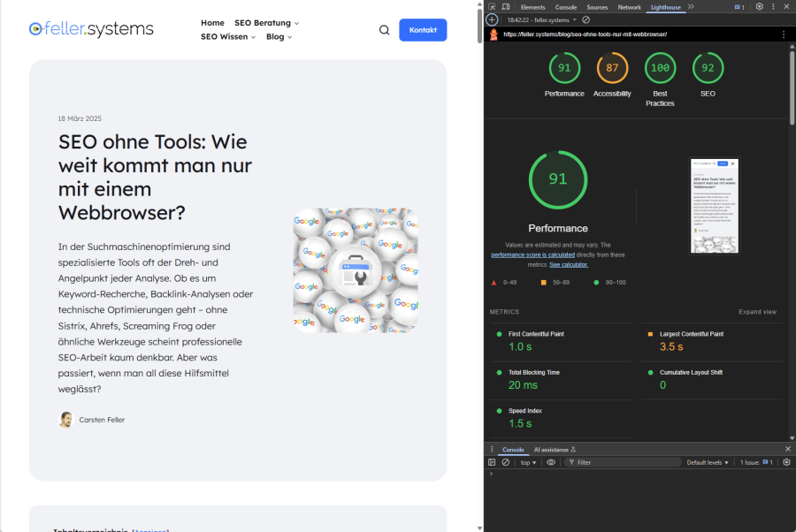Open the AI assistance drawer tab

(x=555, y=450)
